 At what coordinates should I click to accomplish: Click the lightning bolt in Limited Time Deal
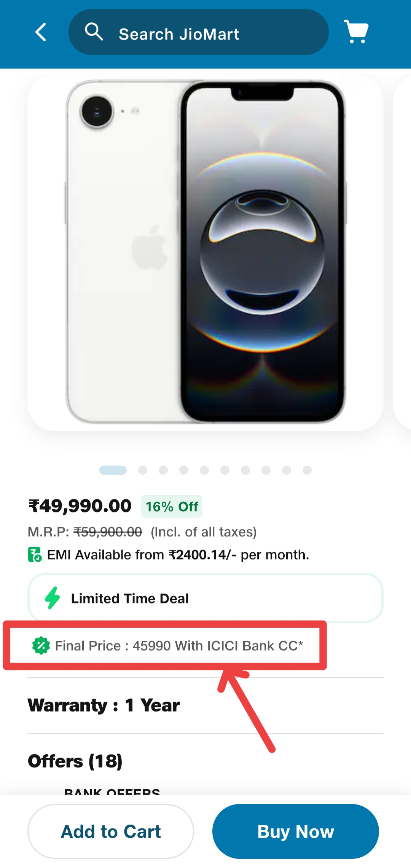[x=52, y=598]
